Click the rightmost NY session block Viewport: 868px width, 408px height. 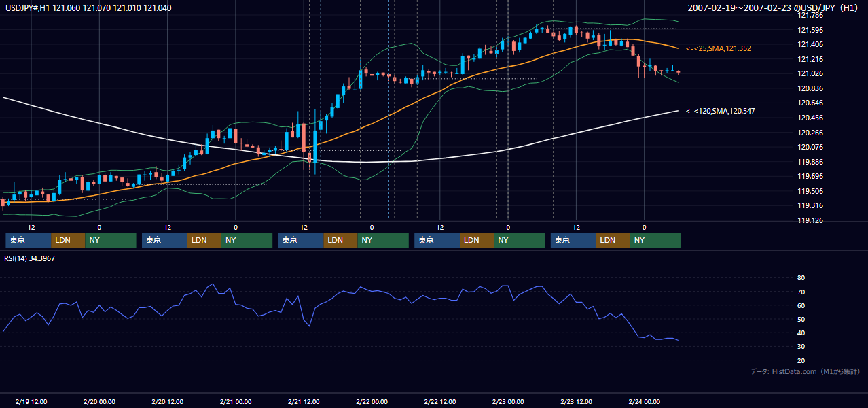pos(655,240)
